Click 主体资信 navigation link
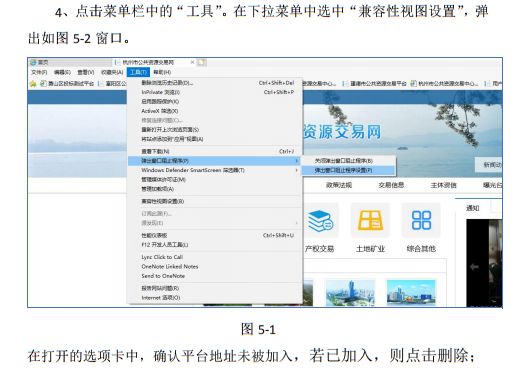 [x=443, y=185]
